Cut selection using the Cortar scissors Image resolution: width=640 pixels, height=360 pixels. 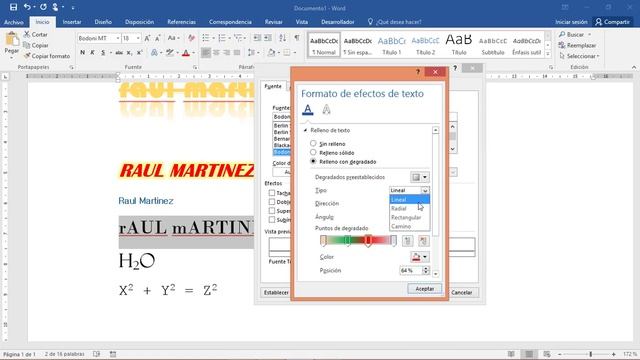(x=36, y=35)
